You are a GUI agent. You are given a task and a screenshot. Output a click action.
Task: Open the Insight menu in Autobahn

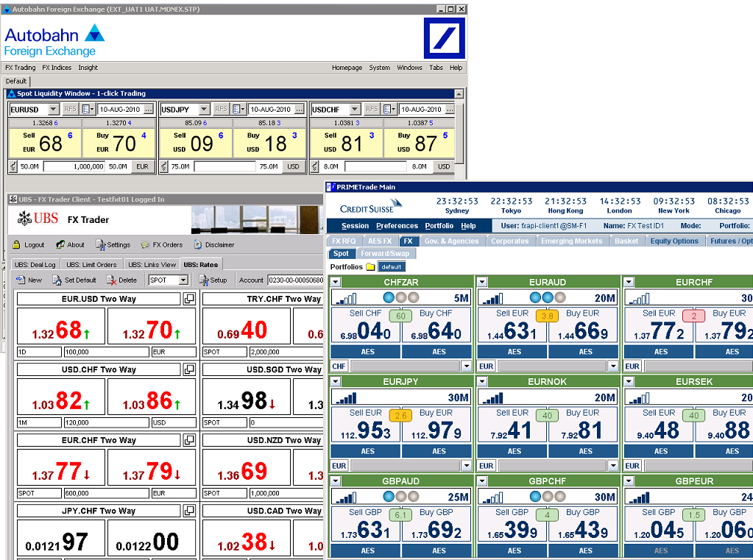point(88,68)
